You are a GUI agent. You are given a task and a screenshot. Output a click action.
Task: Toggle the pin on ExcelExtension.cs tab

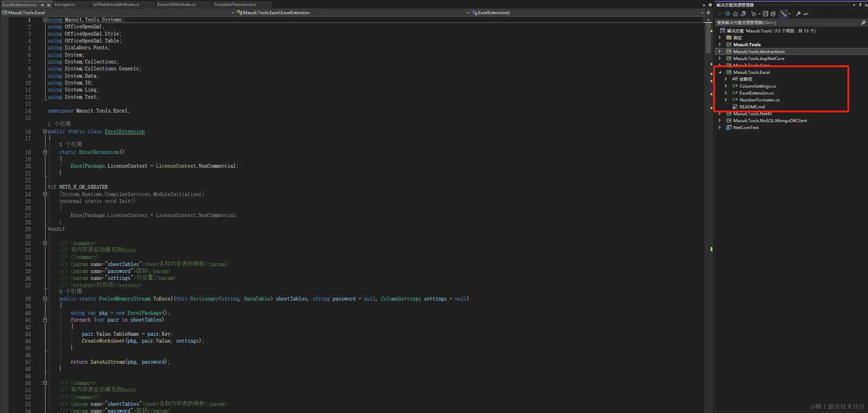[42, 5]
